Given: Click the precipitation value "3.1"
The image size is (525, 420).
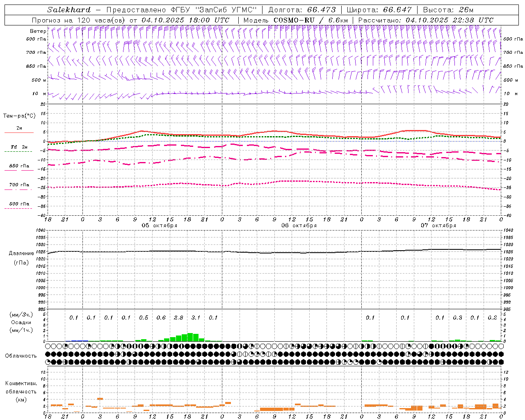Looking at the screenshot, I should coord(196,318).
